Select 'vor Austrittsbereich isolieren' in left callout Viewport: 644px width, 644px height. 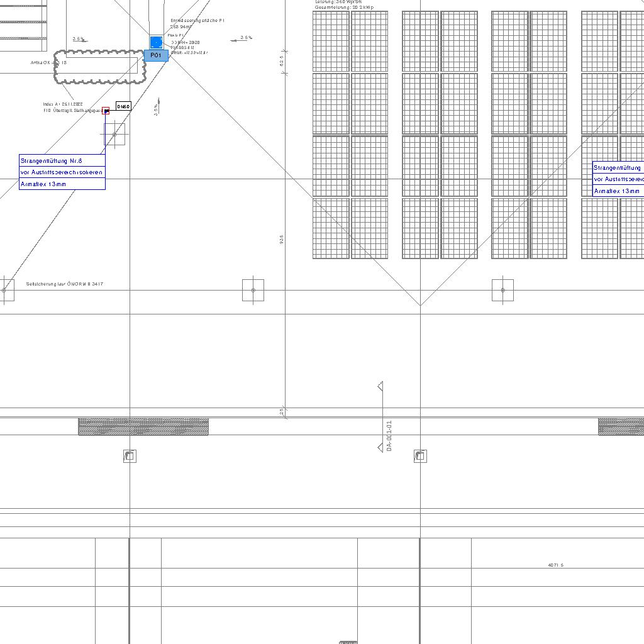61,172
